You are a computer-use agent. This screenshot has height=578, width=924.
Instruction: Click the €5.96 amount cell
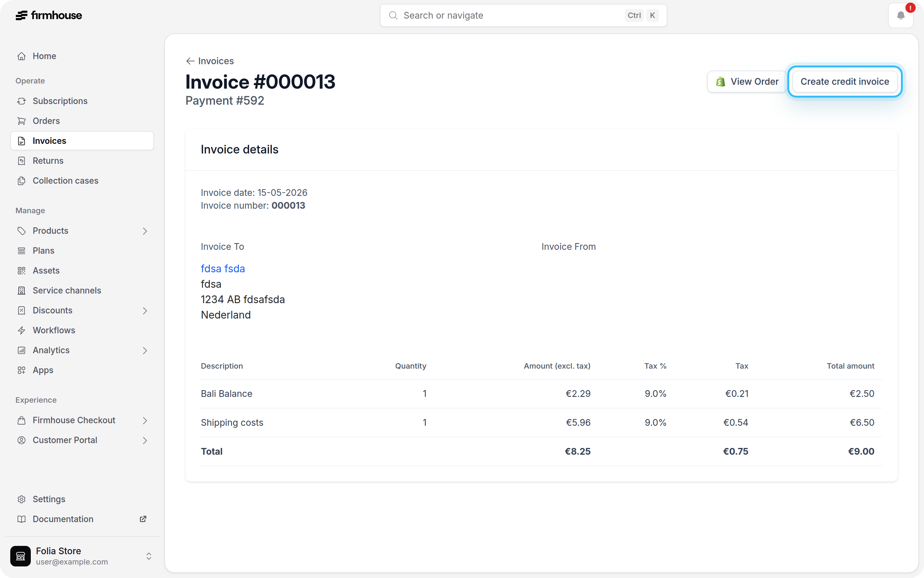tap(578, 422)
